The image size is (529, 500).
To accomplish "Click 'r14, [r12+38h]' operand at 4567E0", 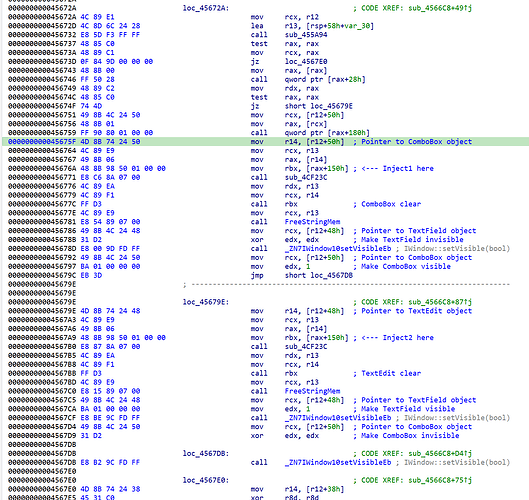I will tap(314, 489).
